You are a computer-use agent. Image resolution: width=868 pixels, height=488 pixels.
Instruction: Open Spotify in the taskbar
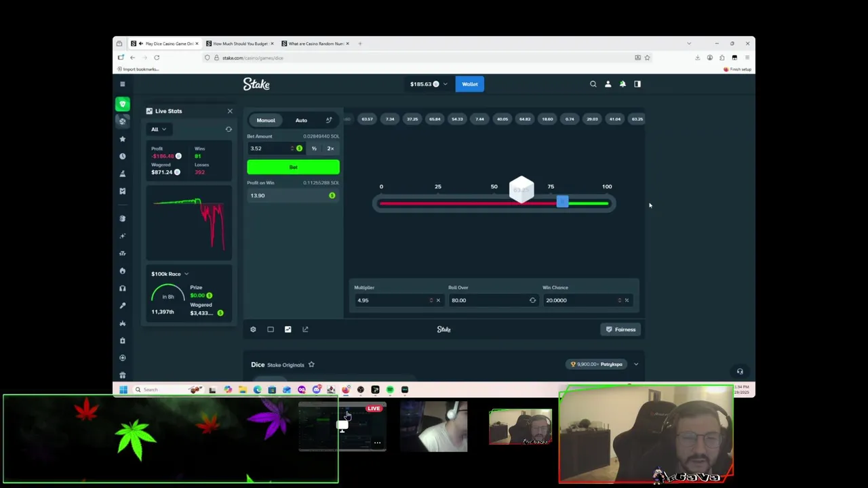point(390,390)
